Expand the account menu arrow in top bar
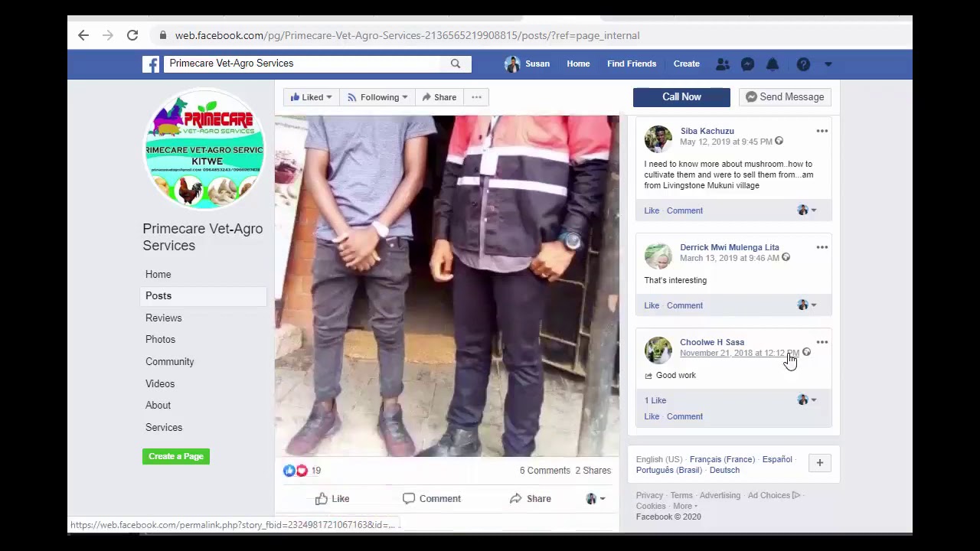The width and height of the screenshot is (980, 551). [x=828, y=64]
